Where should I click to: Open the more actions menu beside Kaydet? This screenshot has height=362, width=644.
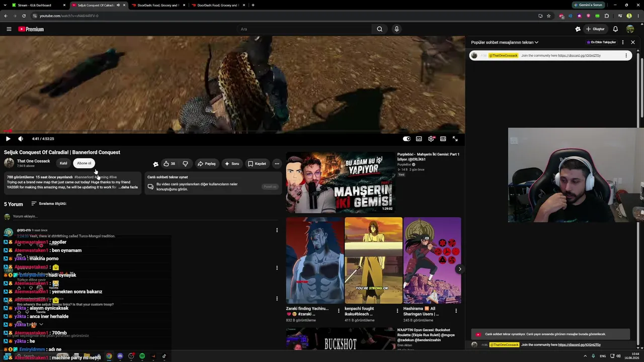(277, 163)
